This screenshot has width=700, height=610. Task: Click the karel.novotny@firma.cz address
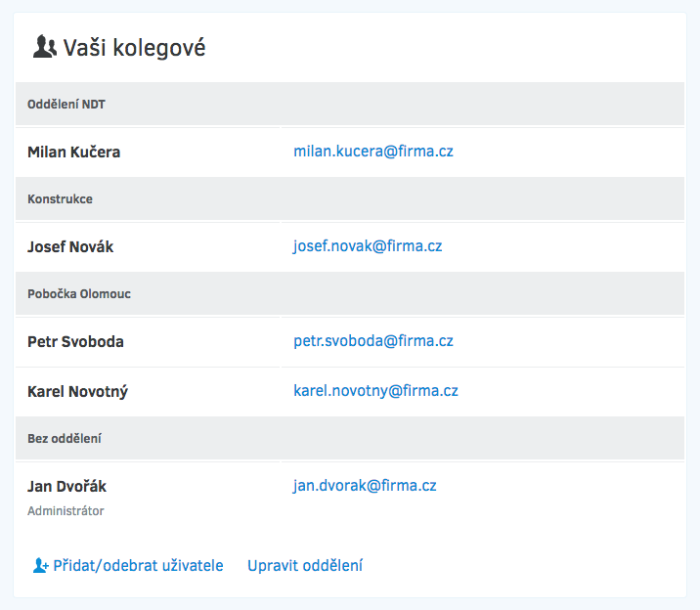pyautogui.click(x=375, y=391)
